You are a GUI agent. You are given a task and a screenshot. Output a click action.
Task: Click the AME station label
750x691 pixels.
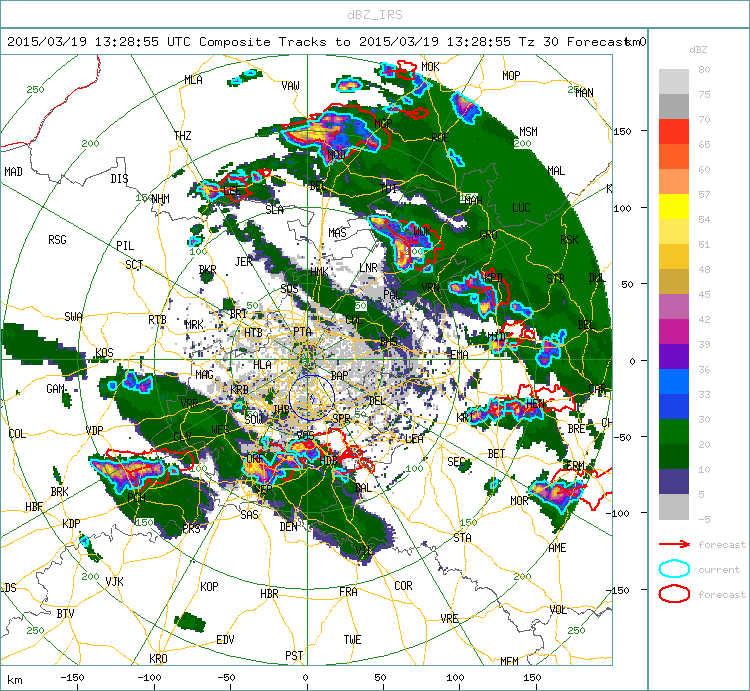(x=557, y=548)
